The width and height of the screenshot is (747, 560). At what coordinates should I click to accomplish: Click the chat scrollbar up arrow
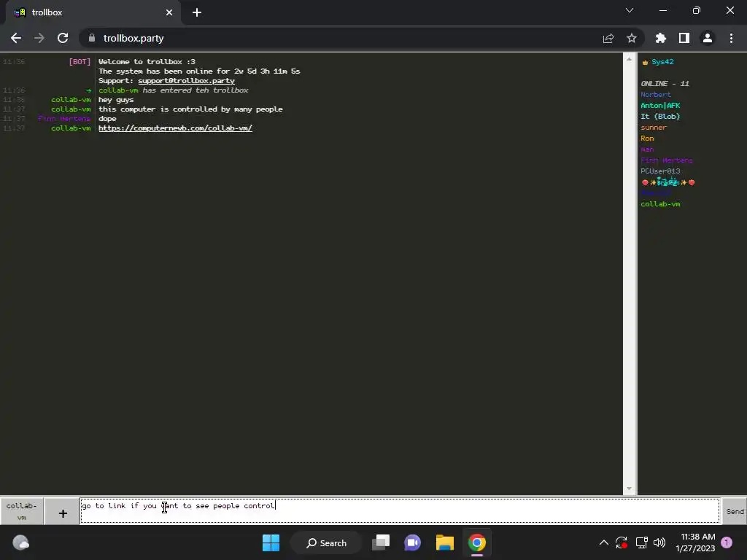click(629, 59)
